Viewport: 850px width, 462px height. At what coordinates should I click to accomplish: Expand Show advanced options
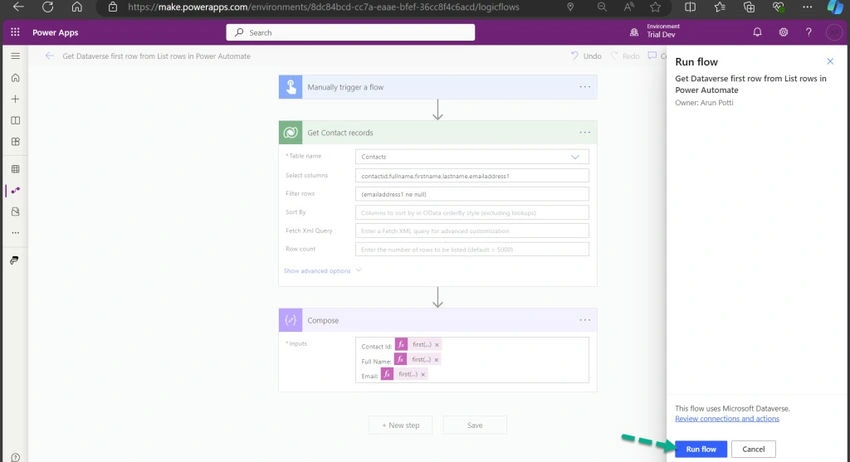(x=323, y=271)
